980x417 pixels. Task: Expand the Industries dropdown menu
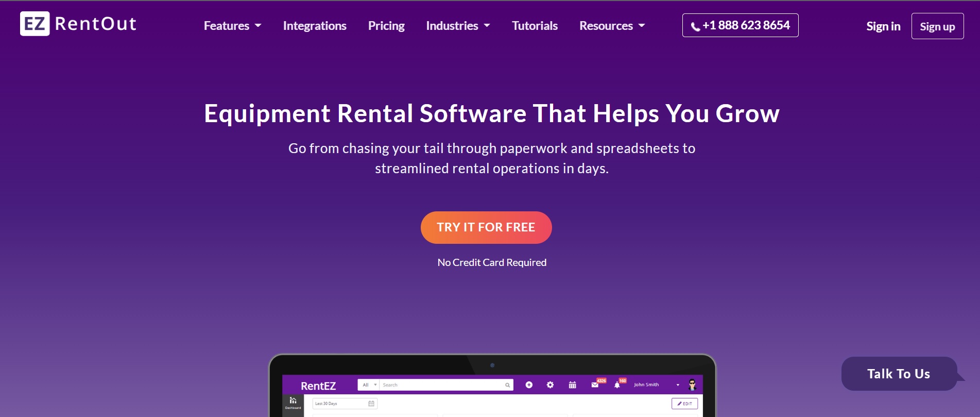click(458, 26)
